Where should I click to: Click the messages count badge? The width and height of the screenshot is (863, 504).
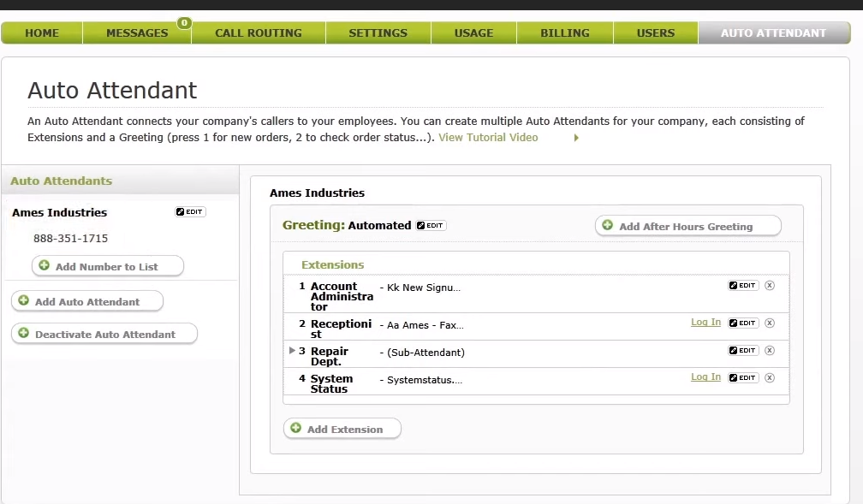(x=184, y=23)
